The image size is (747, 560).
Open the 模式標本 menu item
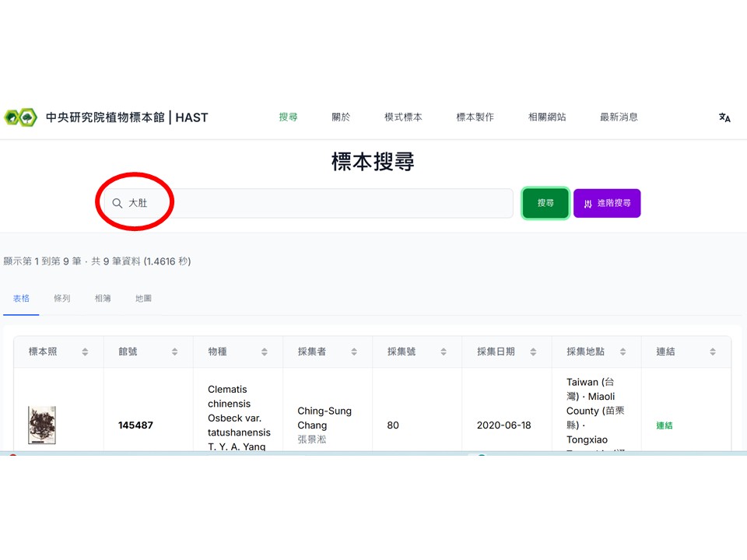pyautogui.click(x=403, y=117)
